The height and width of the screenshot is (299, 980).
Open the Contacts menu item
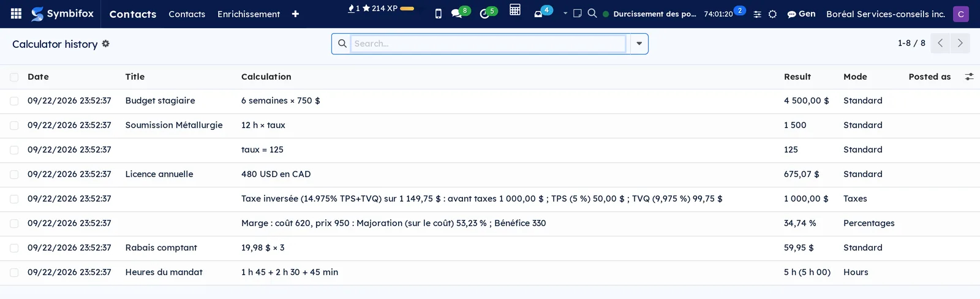click(x=187, y=14)
